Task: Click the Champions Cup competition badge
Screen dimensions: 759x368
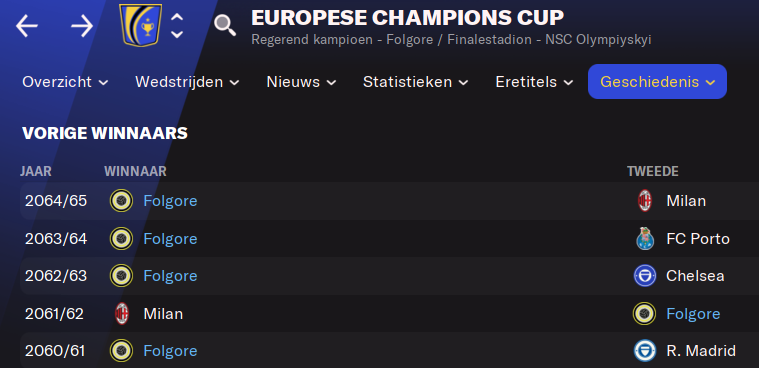Action: point(141,25)
